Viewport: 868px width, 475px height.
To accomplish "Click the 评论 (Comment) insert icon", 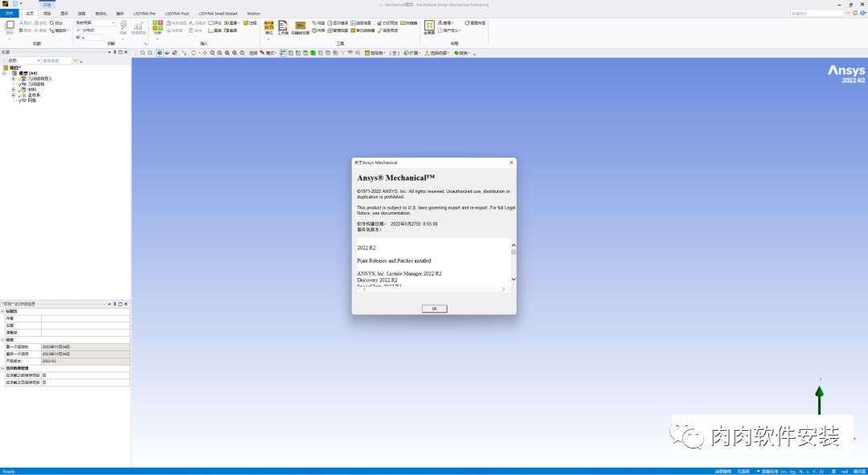I will click(215, 23).
